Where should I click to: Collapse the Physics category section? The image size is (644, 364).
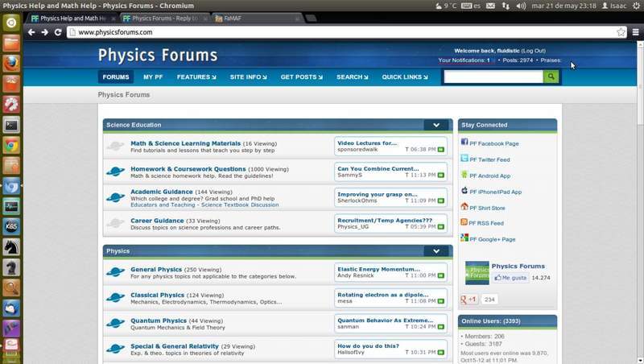436,251
